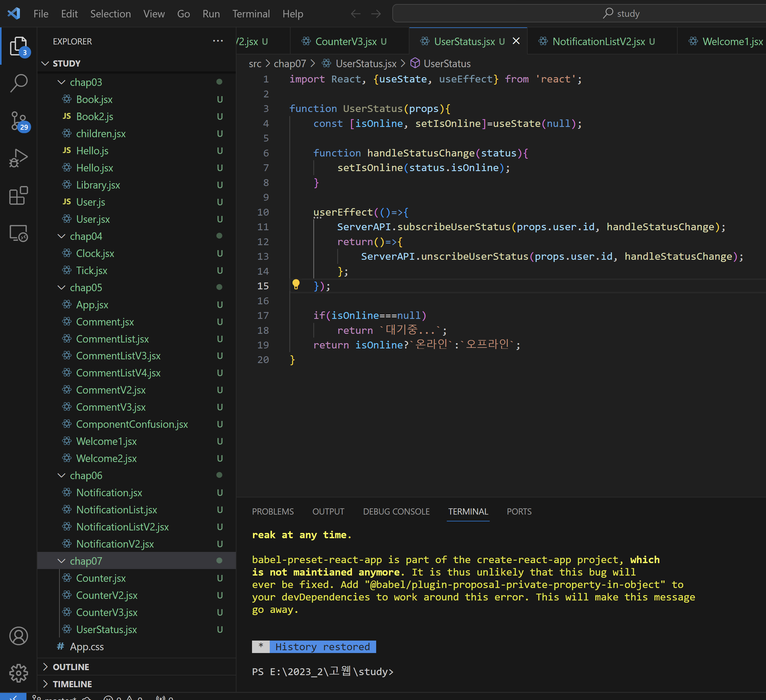The height and width of the screenshot is (700, 766).
Task: Open Comment.jsx in the explorer
Action: click(137, 321)
